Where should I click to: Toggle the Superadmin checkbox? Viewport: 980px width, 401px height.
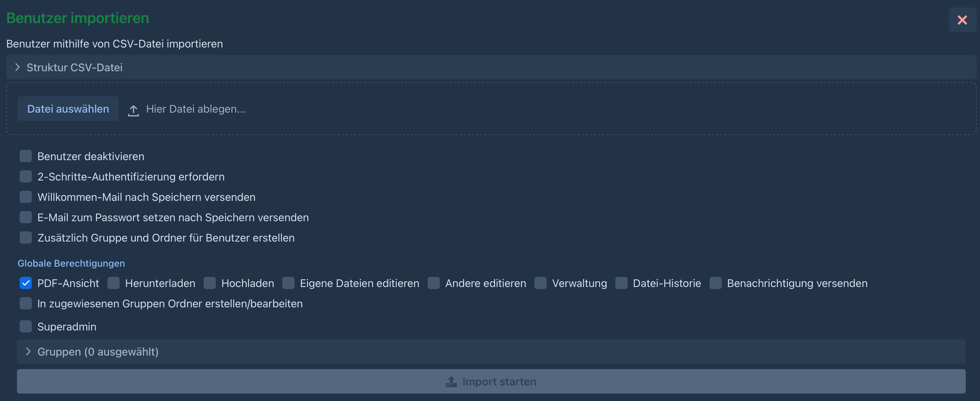click(x=25, y=327)
